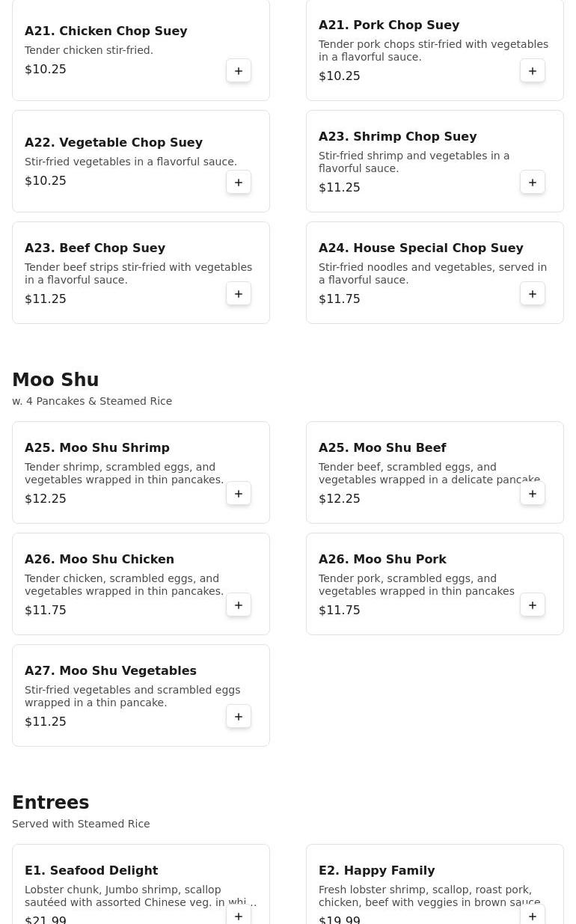Add Moo Shu Pork via plus button
576x924 pixels.
(533, 605)
